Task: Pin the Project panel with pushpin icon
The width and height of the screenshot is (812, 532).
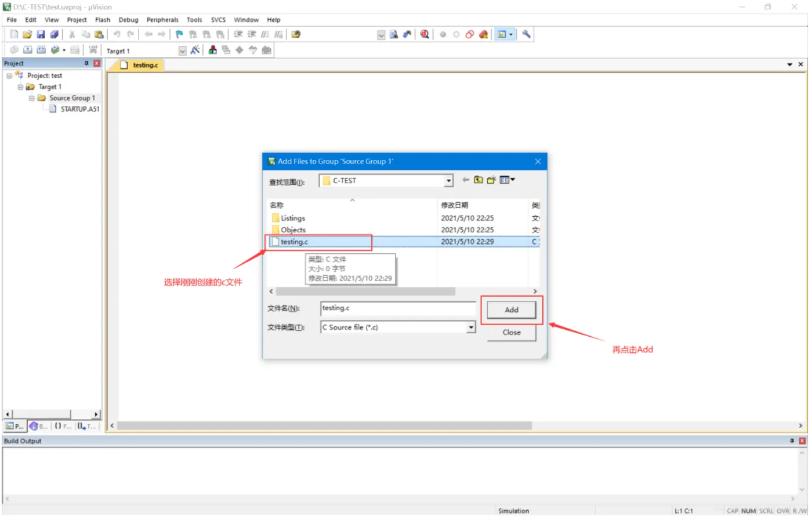Action: tap(86, 63)
